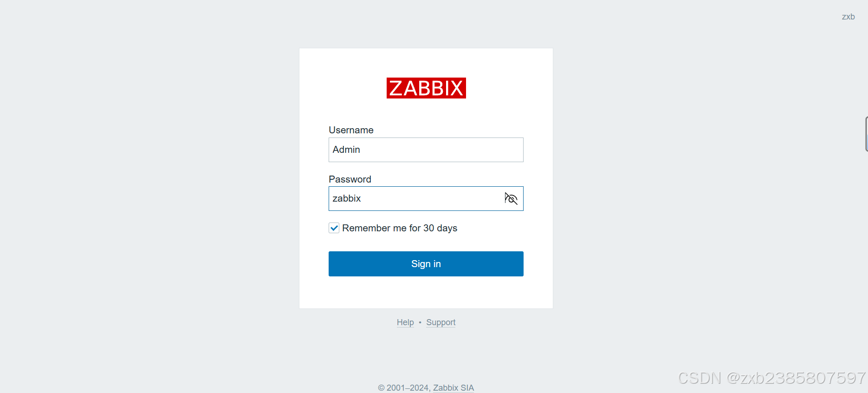Click the Zabbix SIA copyright link

coord(453,387)
